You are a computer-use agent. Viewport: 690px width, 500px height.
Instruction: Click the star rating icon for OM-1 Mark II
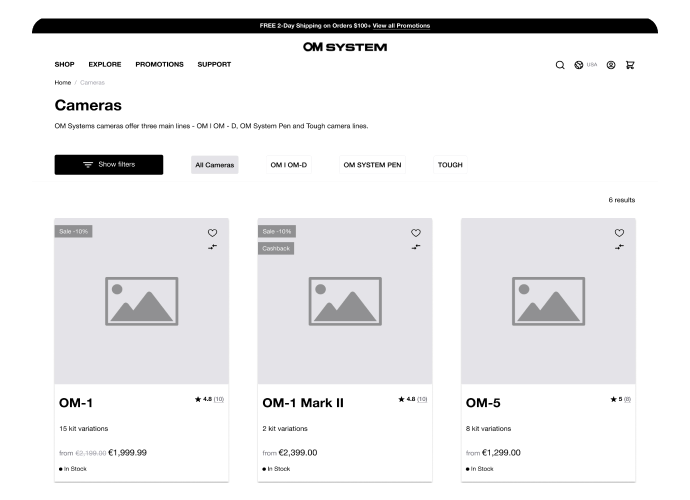pyautogui.click(x=401, y=399)
